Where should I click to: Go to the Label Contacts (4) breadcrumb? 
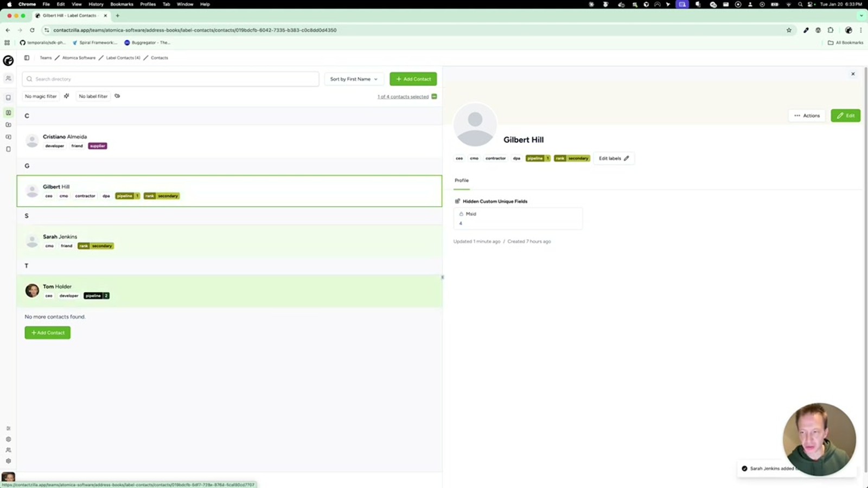[x=123, y=58]
